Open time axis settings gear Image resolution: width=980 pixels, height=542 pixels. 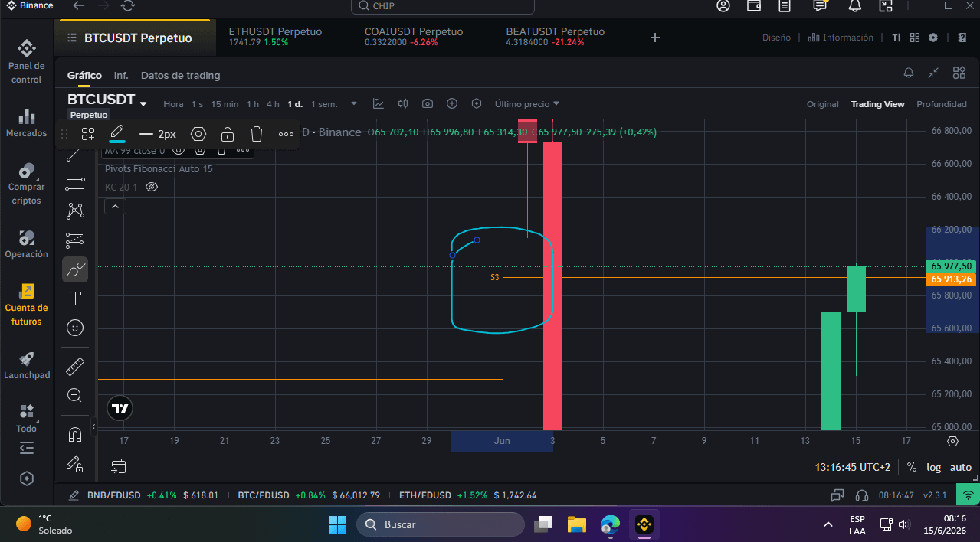(x=952, y=442)
